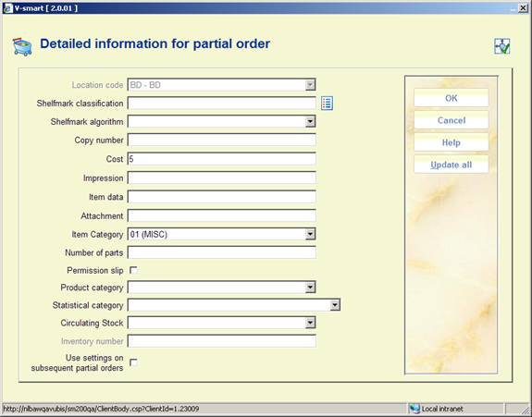Click the V-smart title bar icon

tap(7, 8)
